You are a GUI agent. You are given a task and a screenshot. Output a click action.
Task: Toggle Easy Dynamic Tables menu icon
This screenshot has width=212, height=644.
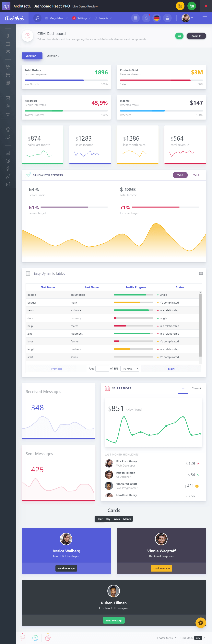tap(201, 274)
